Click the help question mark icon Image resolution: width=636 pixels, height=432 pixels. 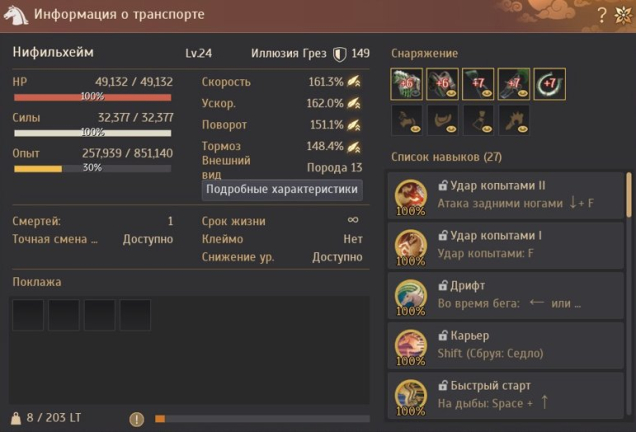[602, 15]
